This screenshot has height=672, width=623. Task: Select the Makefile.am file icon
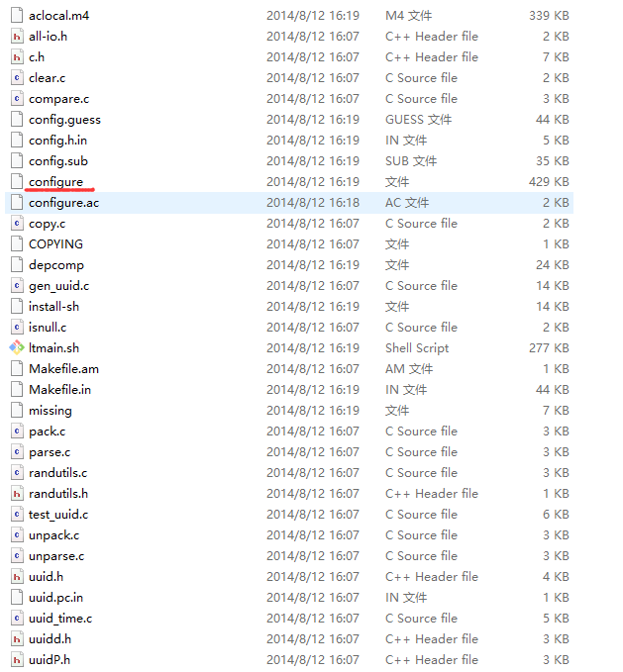[17, 369]
